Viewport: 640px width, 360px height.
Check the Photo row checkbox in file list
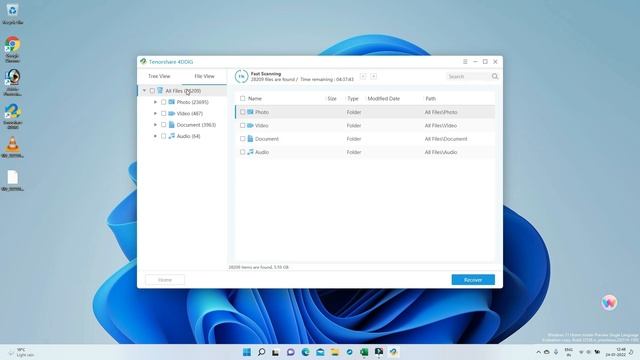242,112
